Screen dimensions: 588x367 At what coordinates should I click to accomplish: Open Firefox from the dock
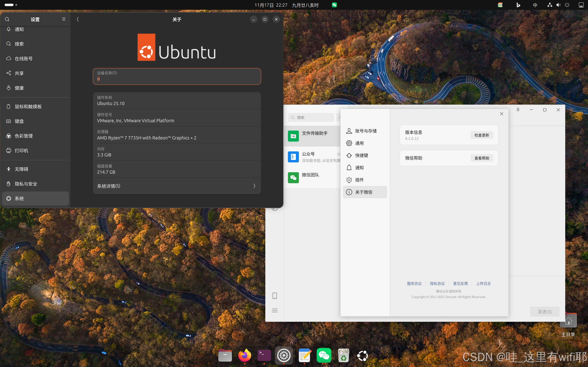point(244,356)
